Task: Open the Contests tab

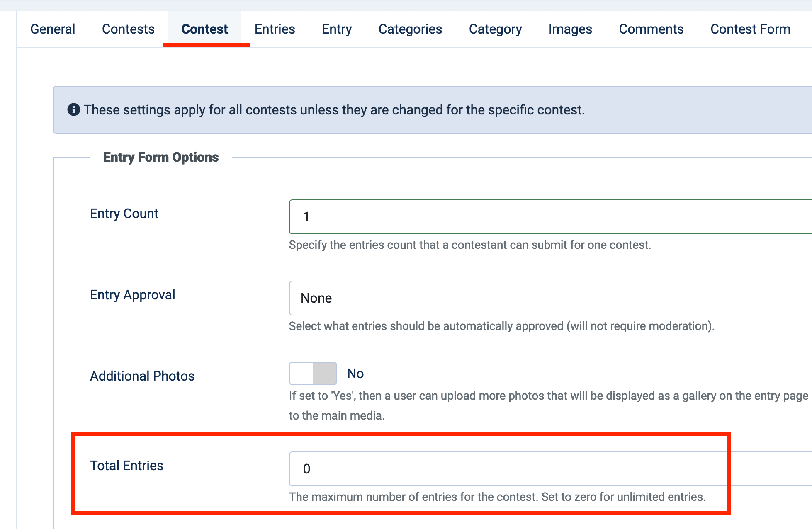Action: tap(128, 29)
